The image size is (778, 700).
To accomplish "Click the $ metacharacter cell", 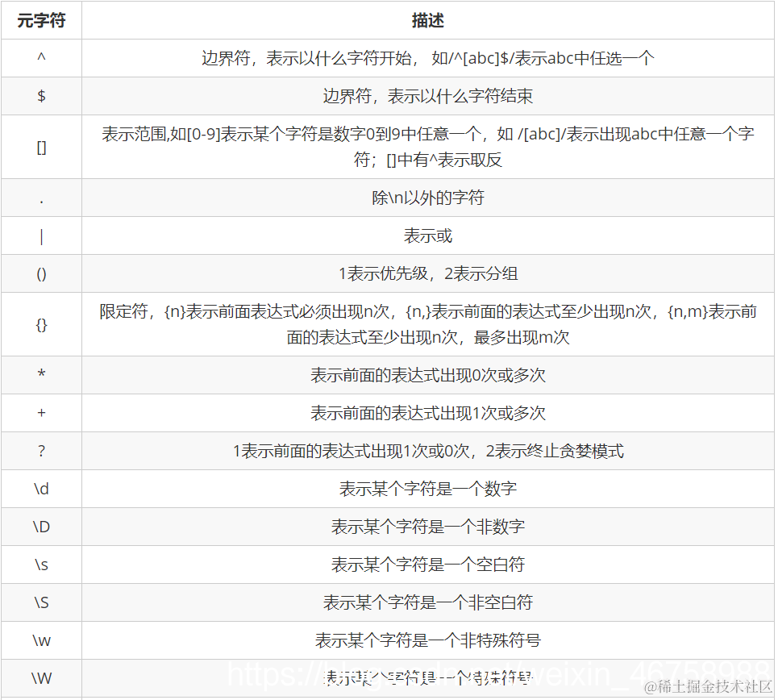I will click(42, 96).
